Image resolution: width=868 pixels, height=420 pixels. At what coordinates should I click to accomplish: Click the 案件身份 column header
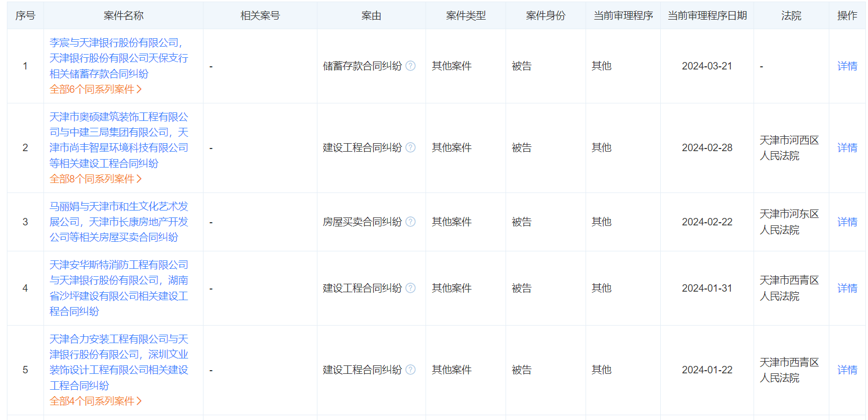coord(546,16)
